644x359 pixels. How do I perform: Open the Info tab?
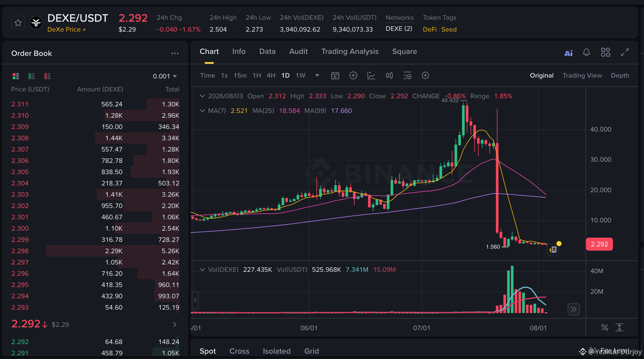click(x=239, y=51)
